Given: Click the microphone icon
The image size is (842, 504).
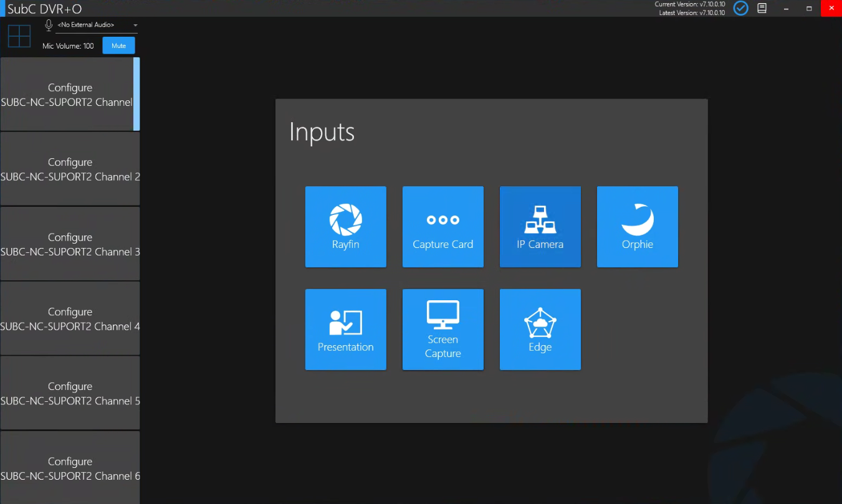Looking at the screenshot, I should (x=49, y=25).
